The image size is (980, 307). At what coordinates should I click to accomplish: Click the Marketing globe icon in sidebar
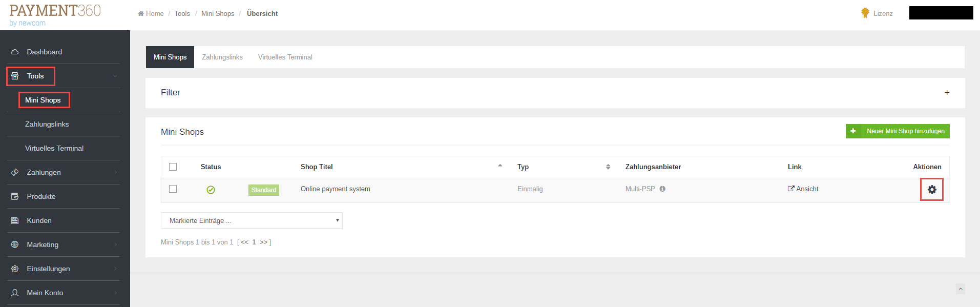15,245
